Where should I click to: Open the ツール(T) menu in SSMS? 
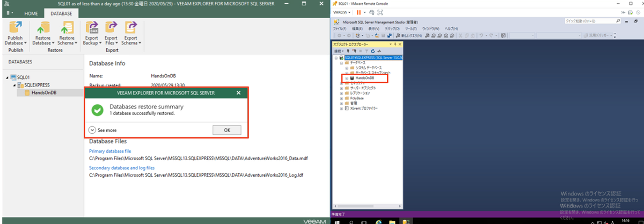click(411, 28)
